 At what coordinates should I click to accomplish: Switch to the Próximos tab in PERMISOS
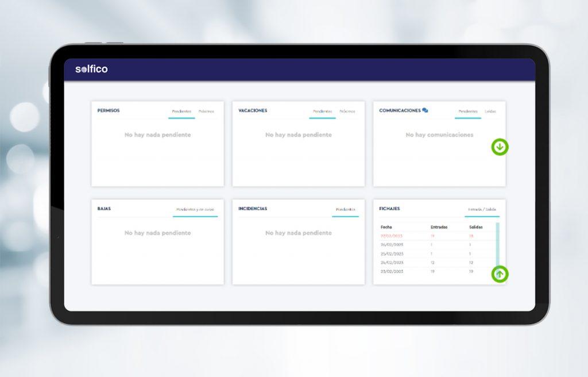pyautogui.click(x=207, y=111)
